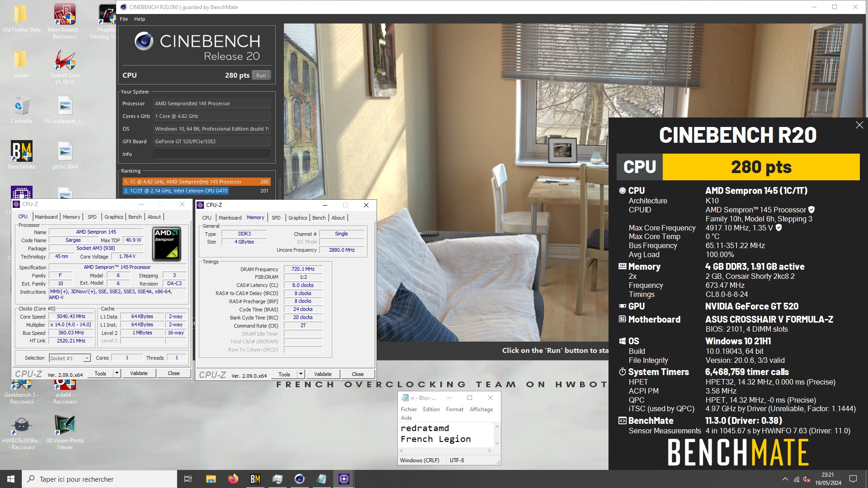Image resolution: width=868 pixels, height=488 pixels.
Task: Open Edition menu in Notepad
Action: click(x=431, y=409)
